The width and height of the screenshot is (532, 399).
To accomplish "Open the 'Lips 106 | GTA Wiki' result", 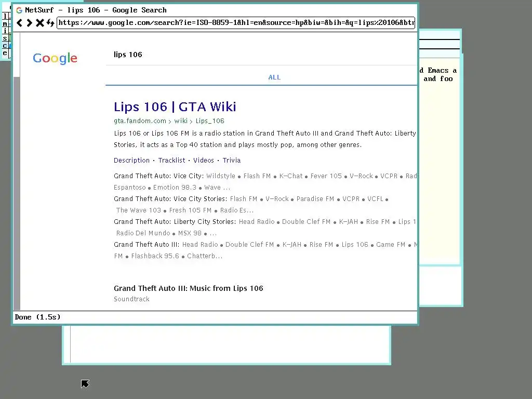I will pos(175,107).
